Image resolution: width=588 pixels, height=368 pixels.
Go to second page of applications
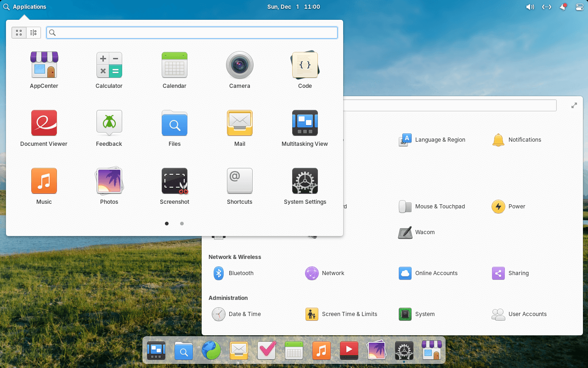click(182, 224)
